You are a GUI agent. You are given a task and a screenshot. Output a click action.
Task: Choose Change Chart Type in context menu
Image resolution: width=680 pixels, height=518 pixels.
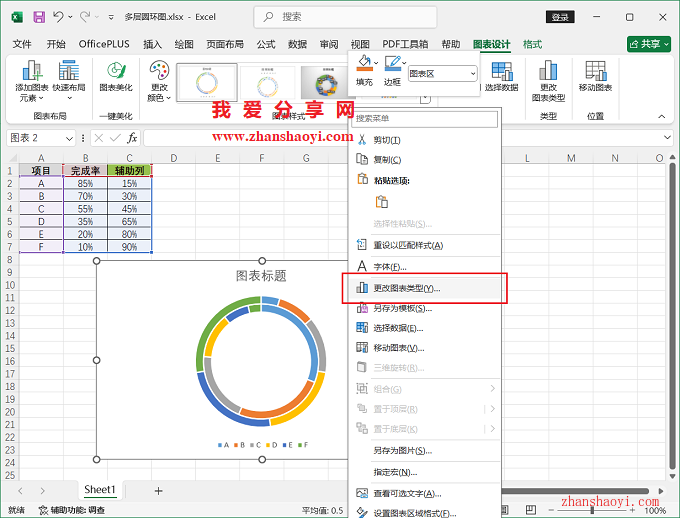pyautogui.click(x=406, y=288)
